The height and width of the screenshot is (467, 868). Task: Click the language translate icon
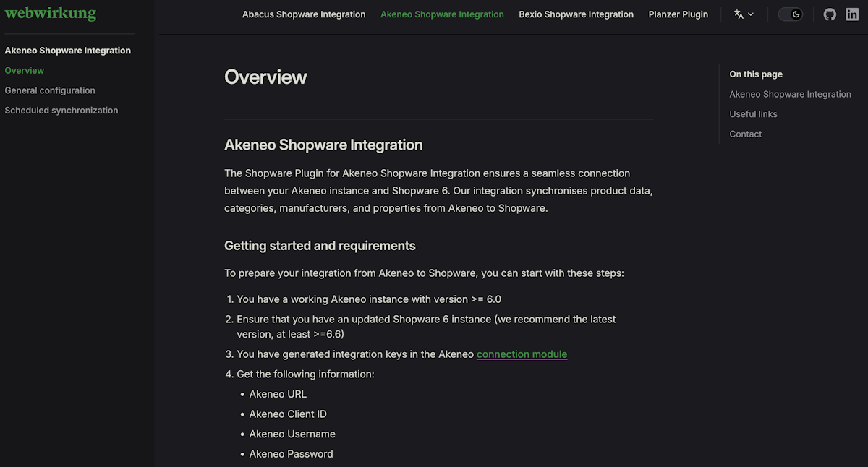739,14
